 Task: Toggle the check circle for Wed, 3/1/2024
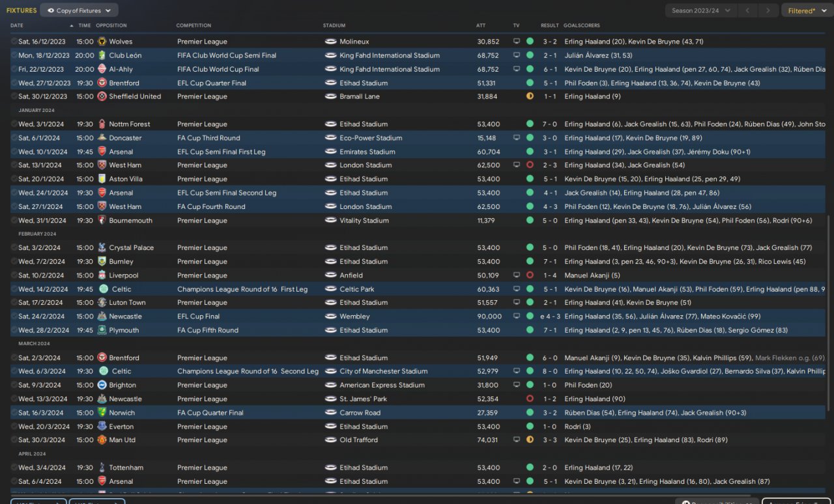point(14,124)
